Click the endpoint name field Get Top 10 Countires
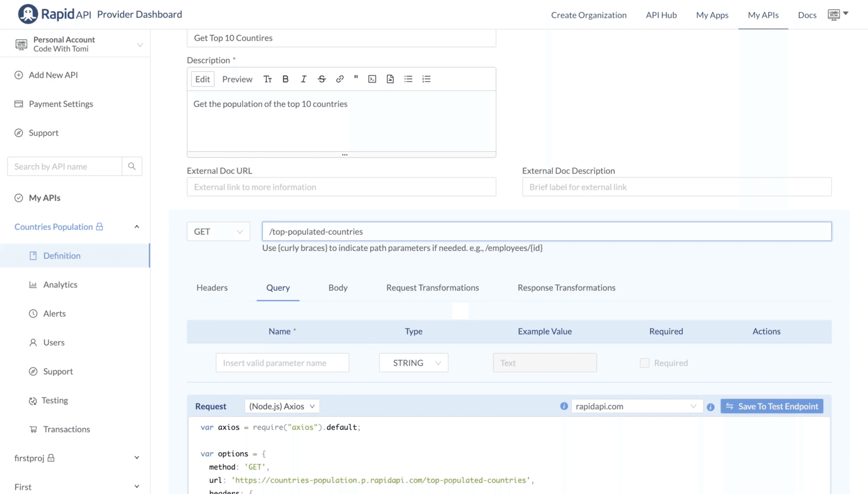The image size is (868, 494). click(x=341, y=38)
